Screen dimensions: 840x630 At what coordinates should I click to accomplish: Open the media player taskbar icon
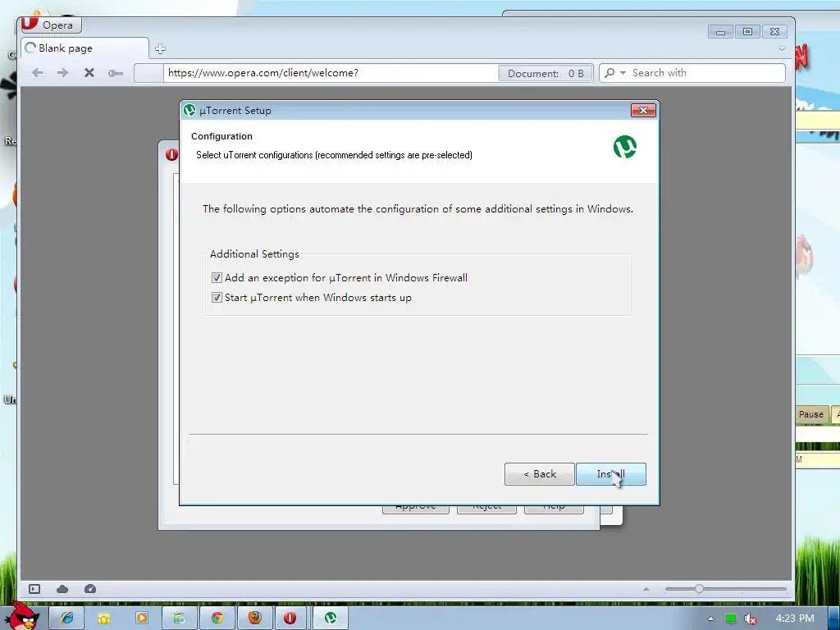[142, 619]
